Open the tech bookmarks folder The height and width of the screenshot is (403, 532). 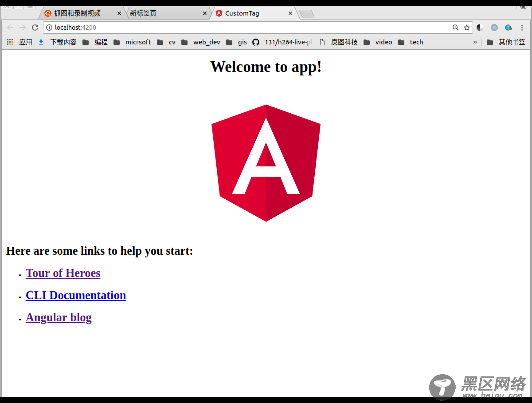411,42
